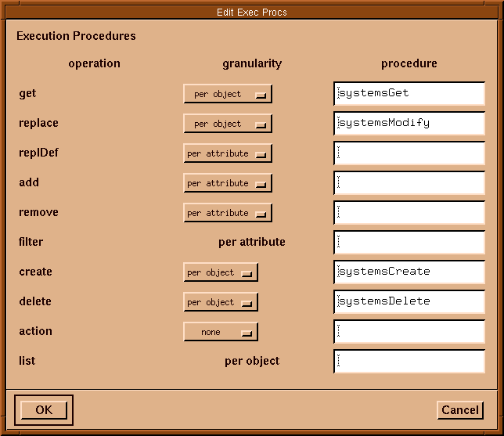Open the granularity dropdown for get
Viewport: 504px width, 436px height.
click(228, 94)
